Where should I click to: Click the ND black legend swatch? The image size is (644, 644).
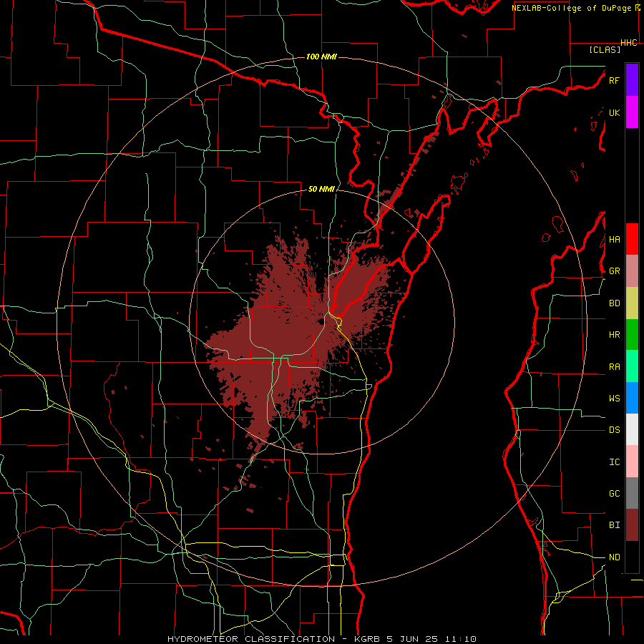coord(632,557)
